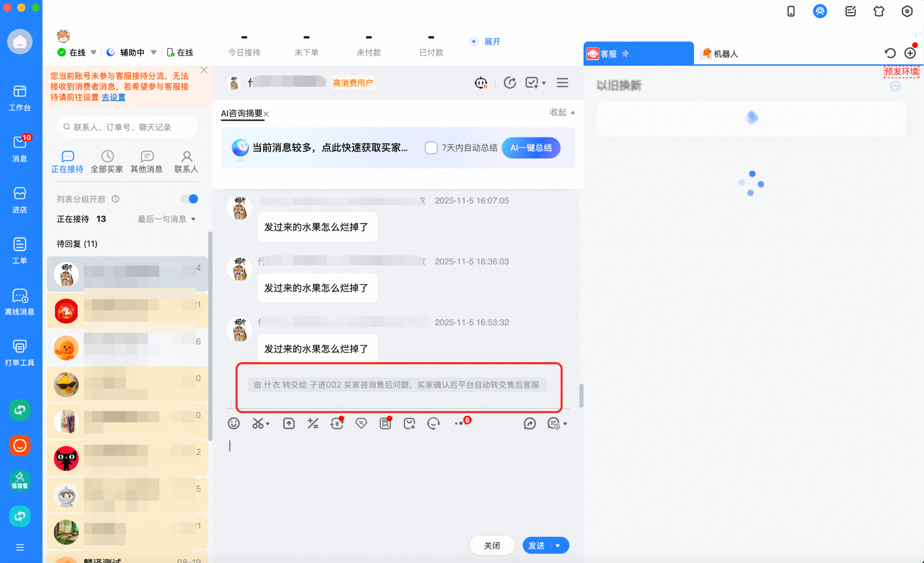Click the more tools icon with 6 badge
The height and width of the screenshot is (563, 924).
461,422
